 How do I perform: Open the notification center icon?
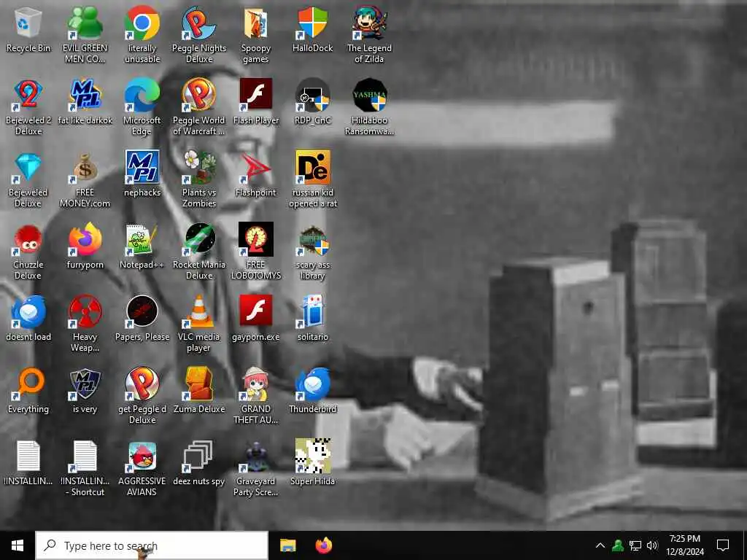pos(723,545)
